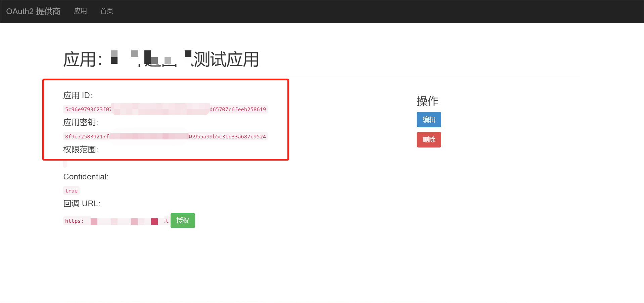Click the 操作 heading
This screenshot has height=303, width=644.
point(427,101)
